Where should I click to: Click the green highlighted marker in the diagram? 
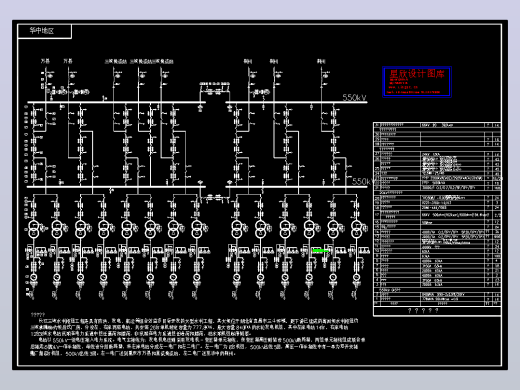click(321, 251)
